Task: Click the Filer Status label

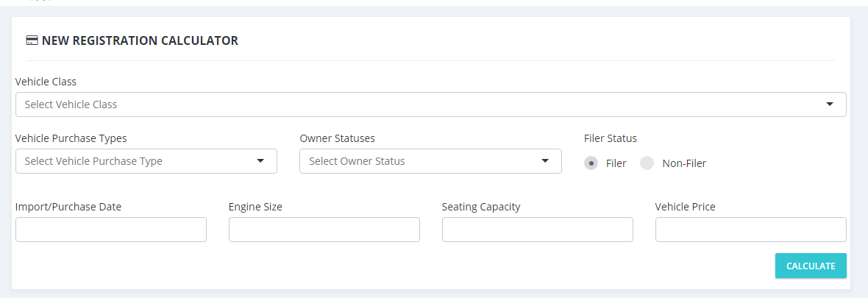Action: coord(611,138)
